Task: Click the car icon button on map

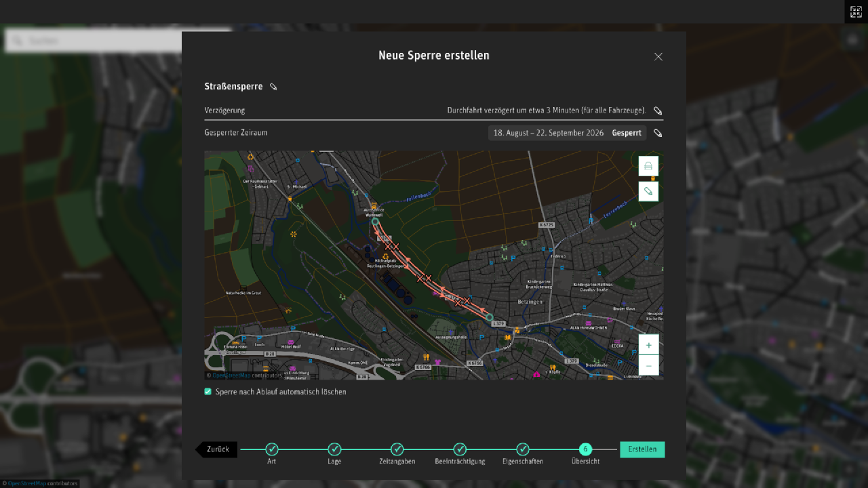Action: pyautogui.click(x=648, y=166)
